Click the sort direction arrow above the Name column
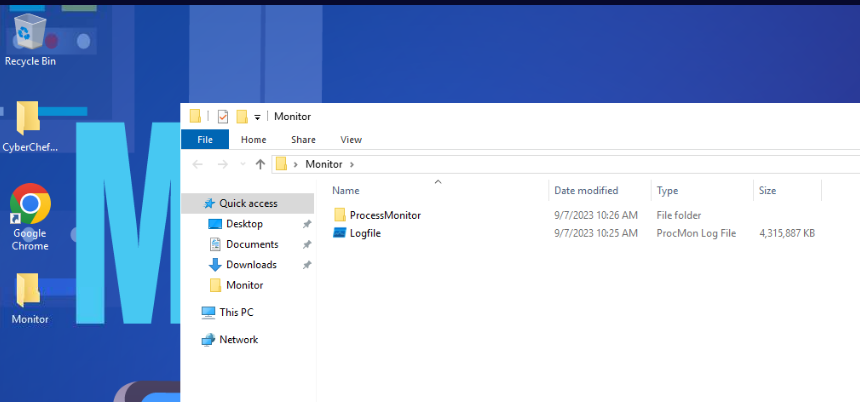Screen dimensions: 860x402 point(438,182)
